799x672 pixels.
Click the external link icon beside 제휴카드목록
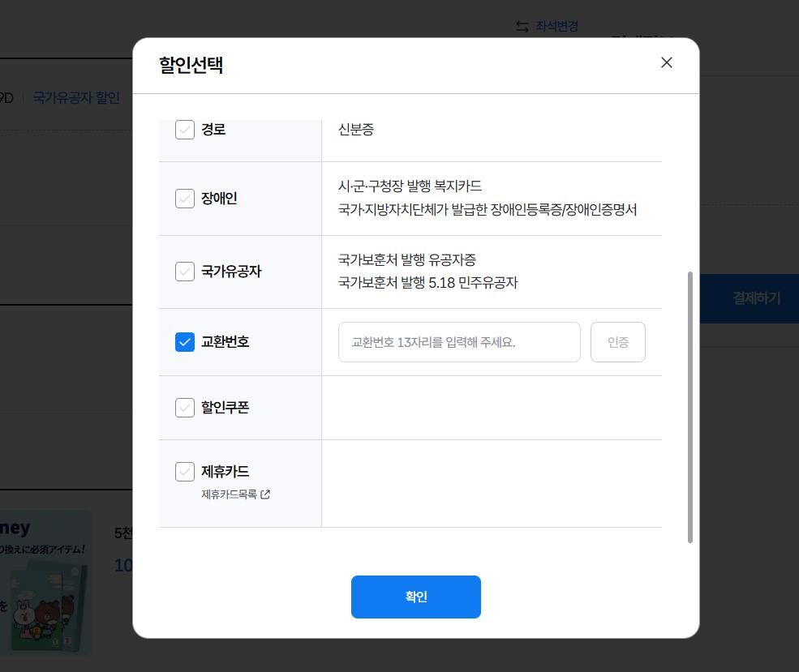[x=265, y=494]
